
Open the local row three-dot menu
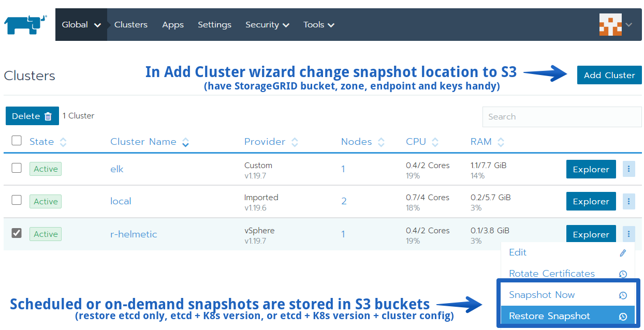coord(628,201)
